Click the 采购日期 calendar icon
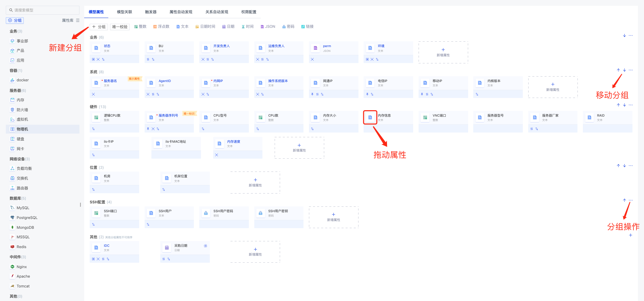644x301 pixels. (x=167, y=248)
